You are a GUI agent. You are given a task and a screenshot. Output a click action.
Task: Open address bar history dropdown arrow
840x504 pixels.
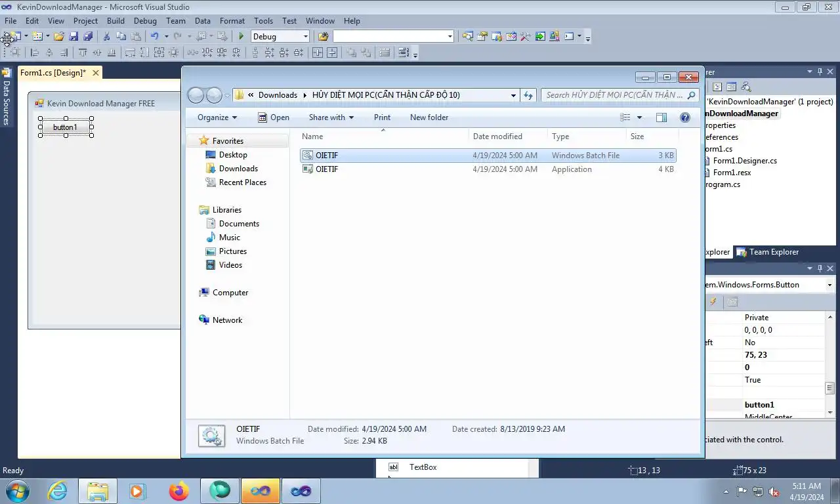[x=513, y=96]
